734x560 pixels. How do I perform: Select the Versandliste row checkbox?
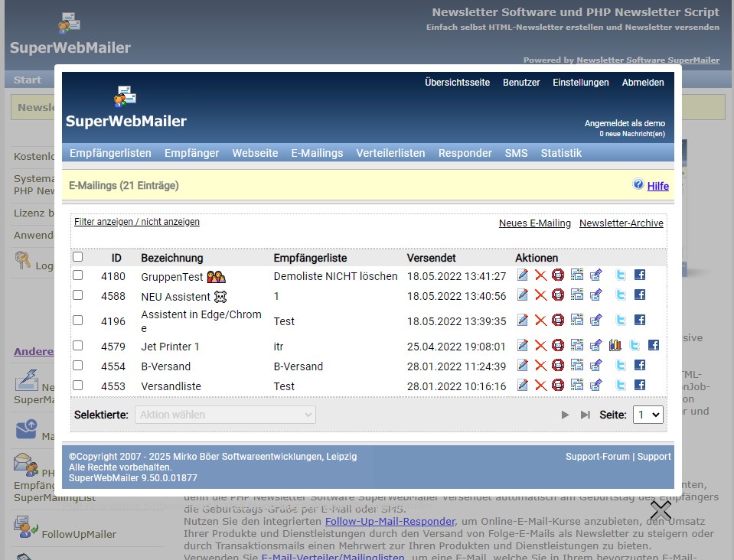[x=78, y=385]
